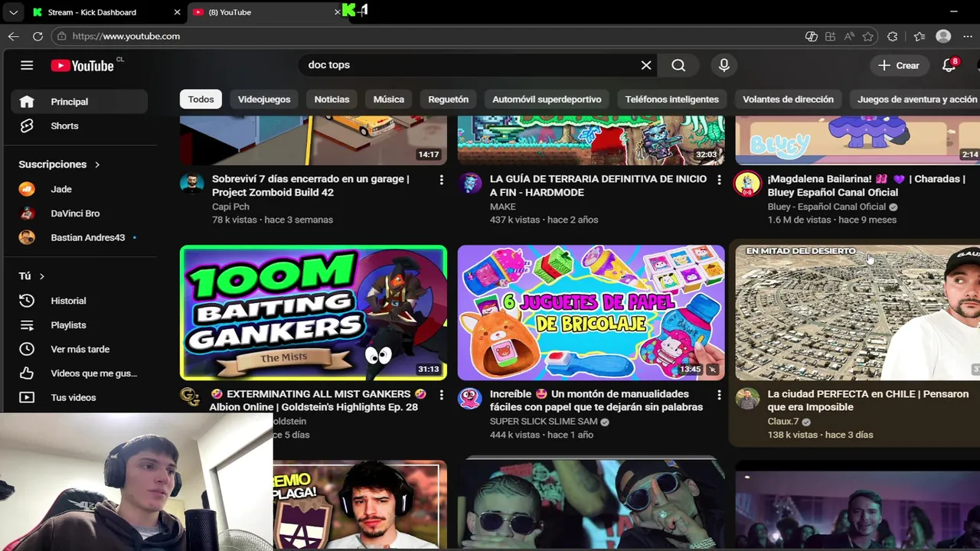Select the Reguetón filter chip
Screen dimensions: 980x551
click(448, 99)
